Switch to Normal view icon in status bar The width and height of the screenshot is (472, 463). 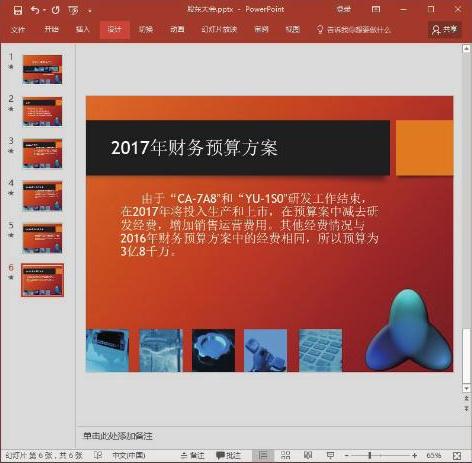(x=263, y=455)
